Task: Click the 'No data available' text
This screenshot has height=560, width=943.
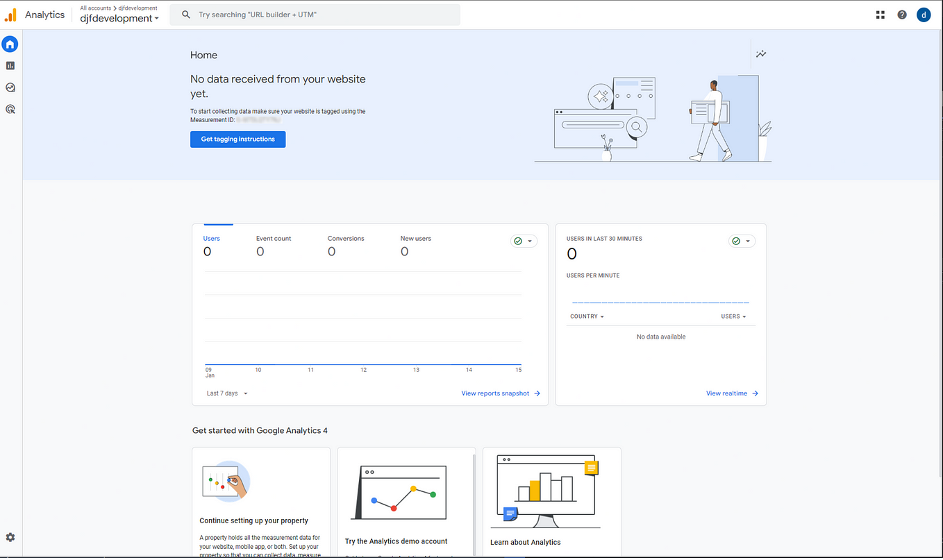Action: [x=661, y=337]
